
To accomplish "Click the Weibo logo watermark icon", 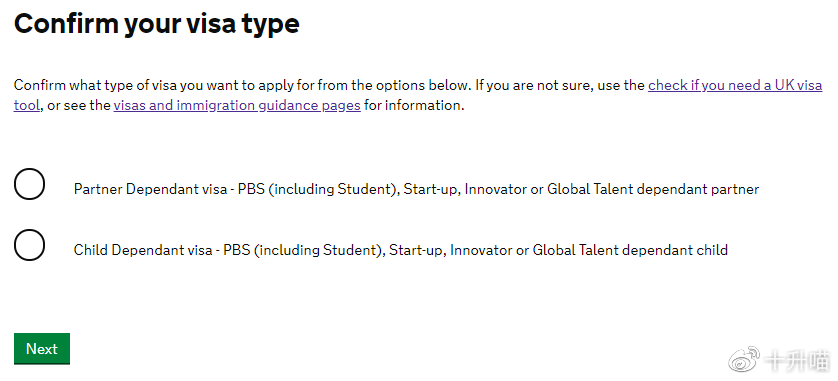I will click(745, 358).
